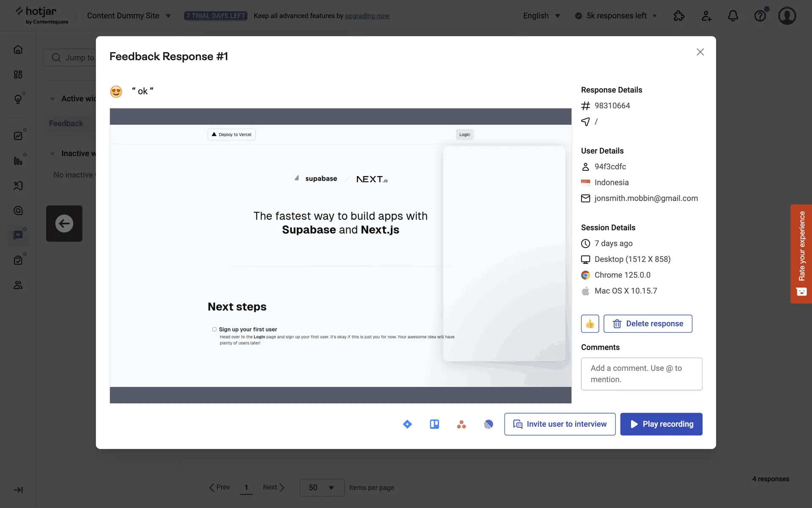Check the Sign up your first user checkbox

click(214, 329)
